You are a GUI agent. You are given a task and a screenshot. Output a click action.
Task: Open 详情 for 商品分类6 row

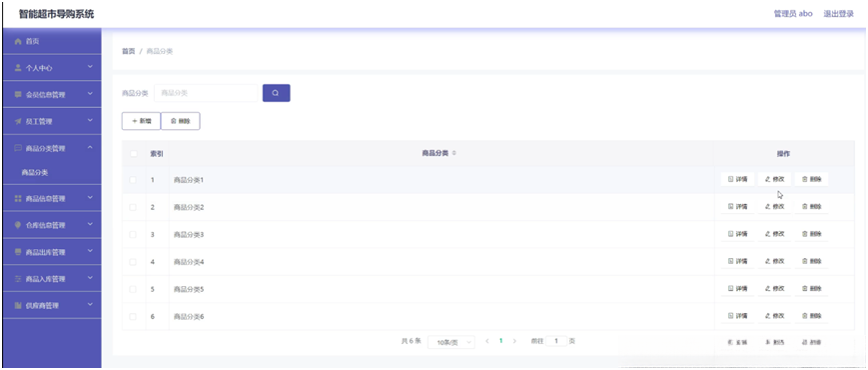(x=737, y=316)
